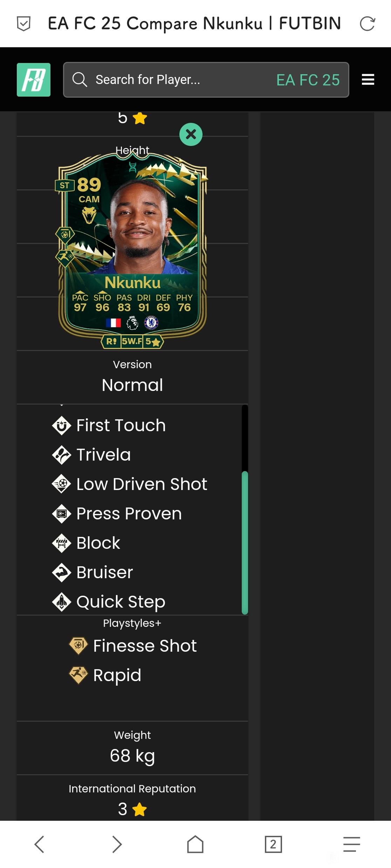391x868 pixels.
Task: Click the Press Proven playstyle icon
Action: [x=62, y=514]
